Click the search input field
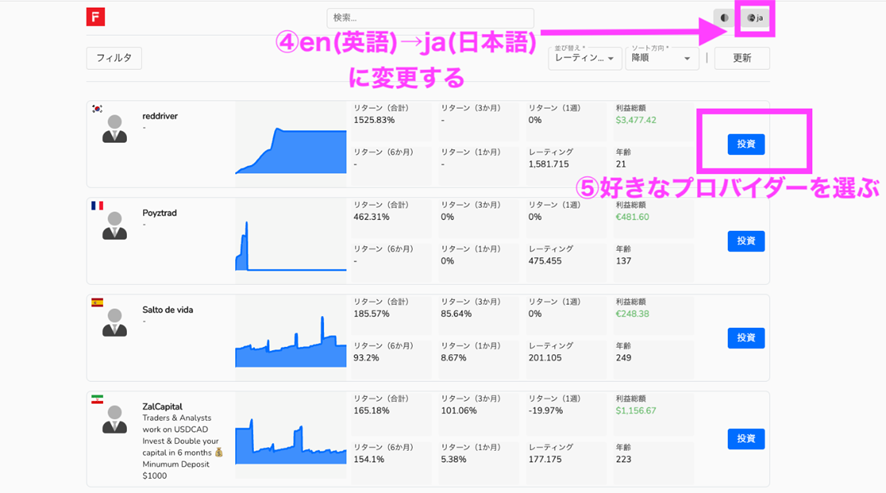The height and width of the screenshot is (493, 886). (x=430, y=18)
